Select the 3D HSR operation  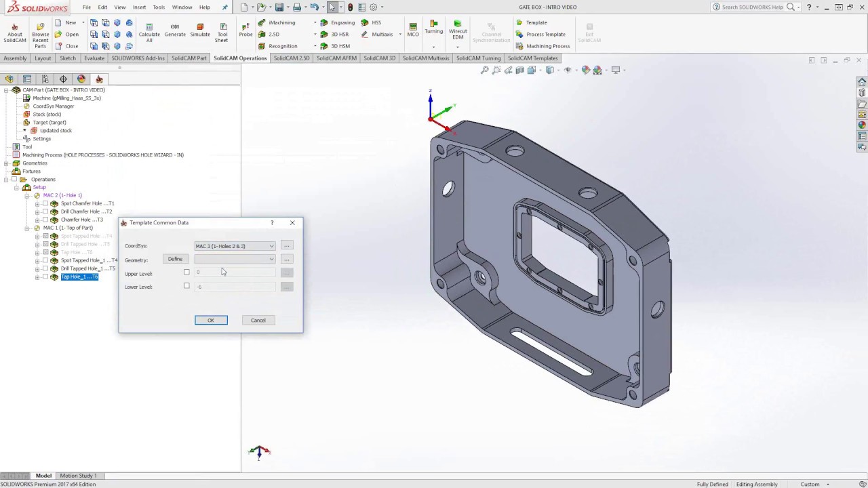[x=334, y=34]
